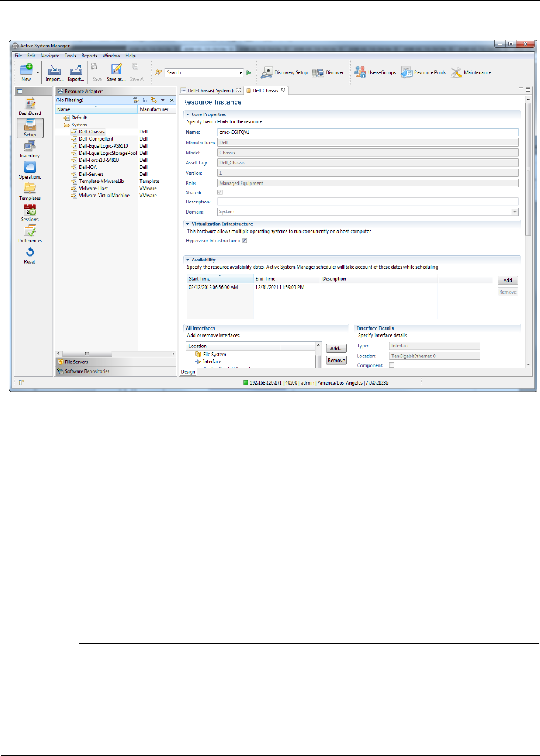Click the filter icon in Resource Adapters
Screen dimensions: 540x756
tap(136, 100)
